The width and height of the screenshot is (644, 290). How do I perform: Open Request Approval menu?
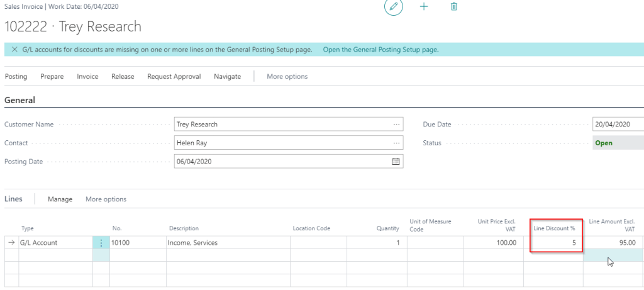[174, 77]
